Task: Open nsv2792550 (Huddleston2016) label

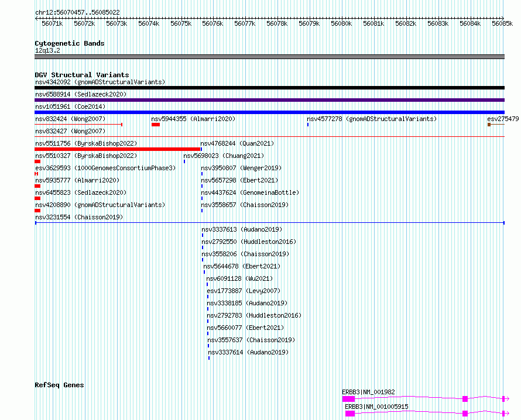Action: click(x=249, y=242)
